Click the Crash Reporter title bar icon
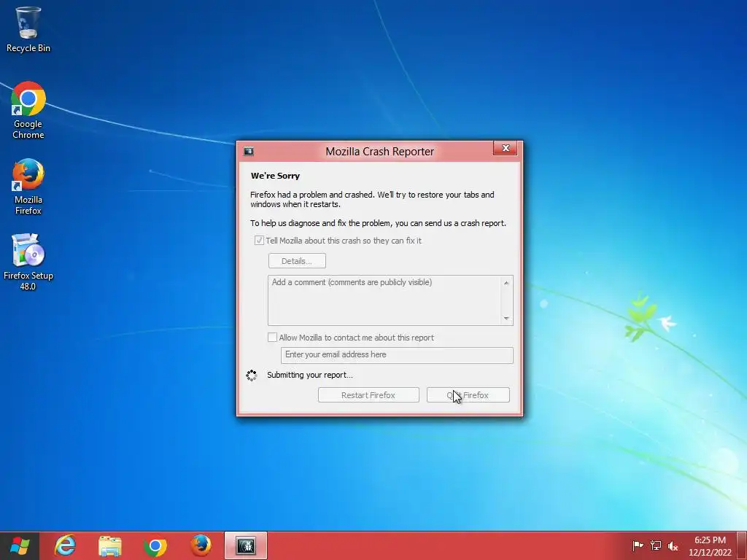This screenshot has height=560, width=747. [x=249, y=152]
